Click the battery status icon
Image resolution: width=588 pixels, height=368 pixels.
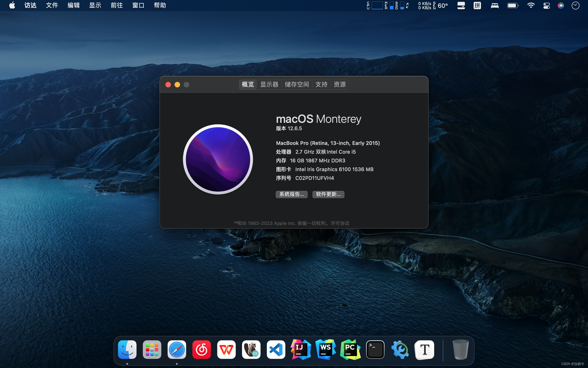coord(513,5)
